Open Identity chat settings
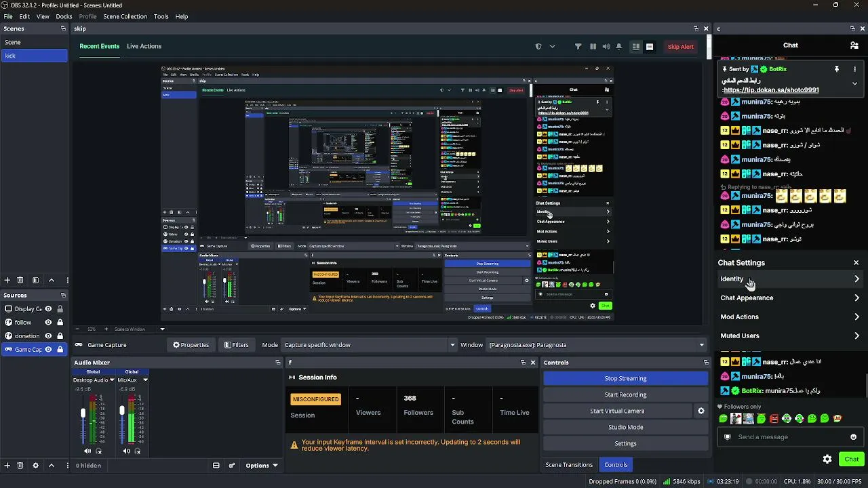Image resolution: width=868 pixels, height=488 pixels. click(x=789, y=279)
